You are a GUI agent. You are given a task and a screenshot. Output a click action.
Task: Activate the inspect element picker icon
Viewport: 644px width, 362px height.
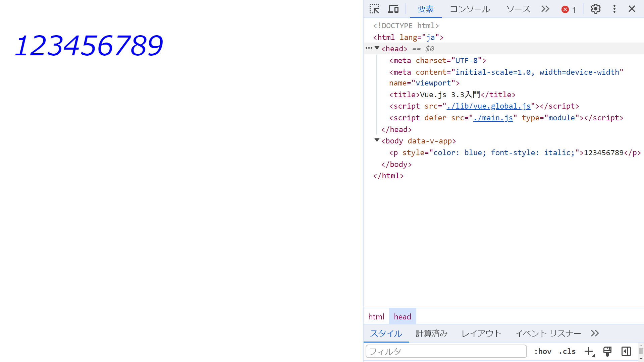(374, 9)
